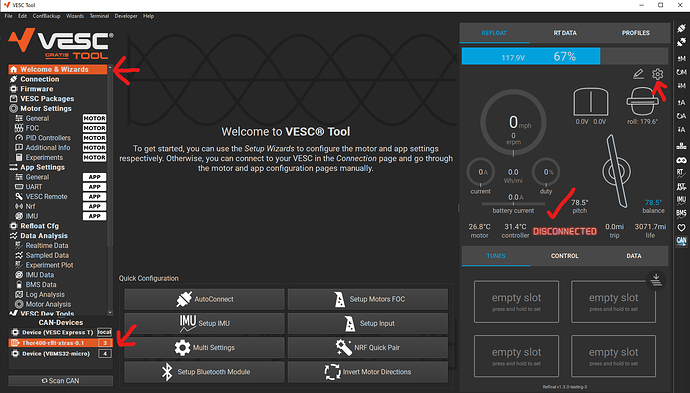Viewport: 690px width, 393px height.
Task: Read default app configuration icon
Action: [x=681, y=116]
